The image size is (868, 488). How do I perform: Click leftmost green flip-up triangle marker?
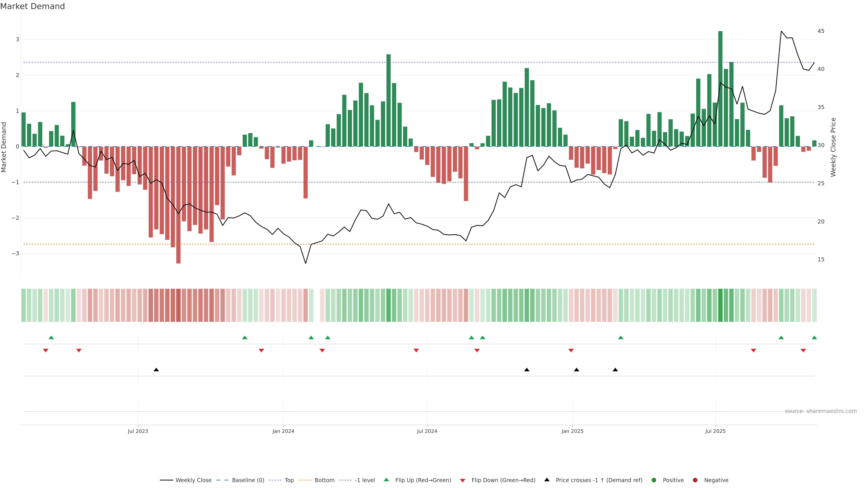coord(51,338)
